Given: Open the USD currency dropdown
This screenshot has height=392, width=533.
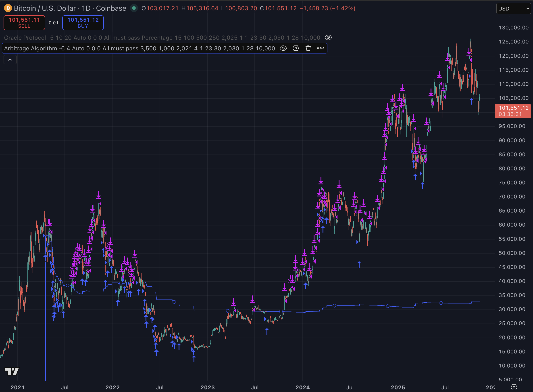Looking at the screenshot, I should [514, 8].
